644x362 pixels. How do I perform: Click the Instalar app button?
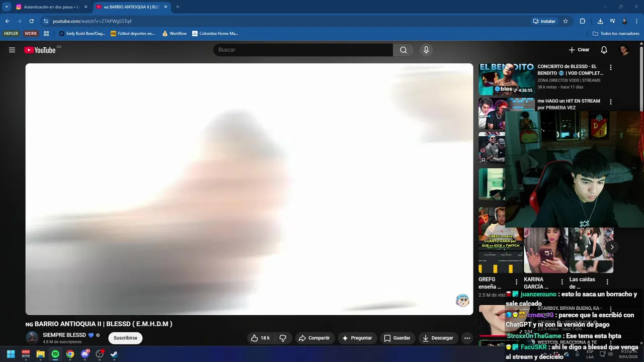click(544, 21)
